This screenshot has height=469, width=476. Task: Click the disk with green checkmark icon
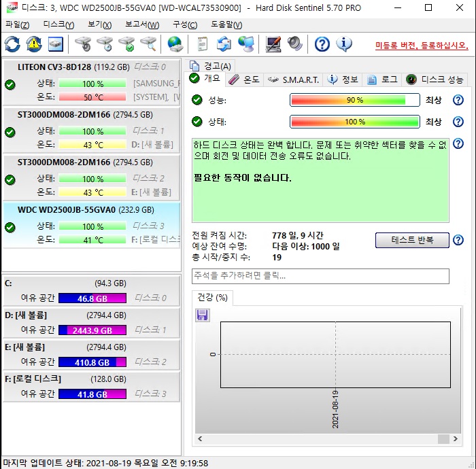coord(126,44)
